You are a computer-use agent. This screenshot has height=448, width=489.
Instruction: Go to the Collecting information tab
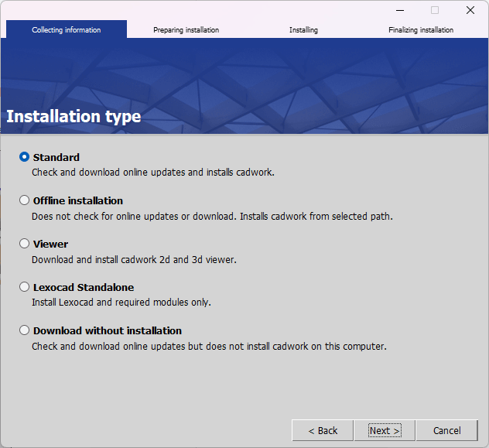pos(67,29)
